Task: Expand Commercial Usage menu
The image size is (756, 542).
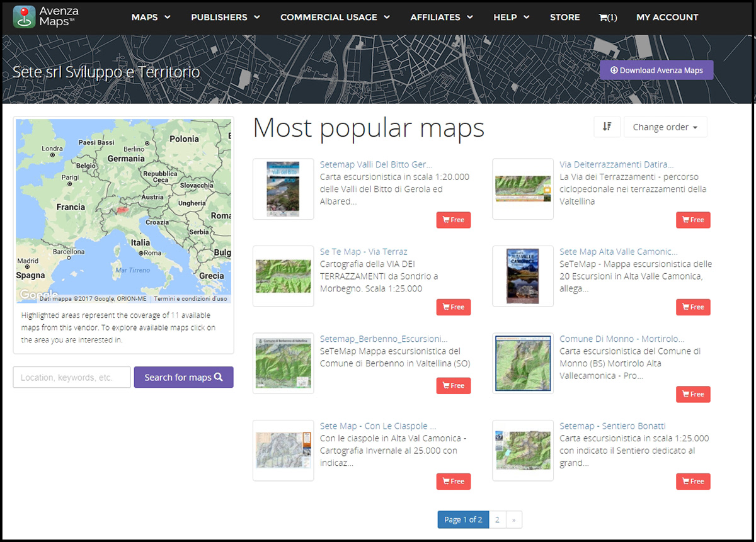Action: pos(335,18)
